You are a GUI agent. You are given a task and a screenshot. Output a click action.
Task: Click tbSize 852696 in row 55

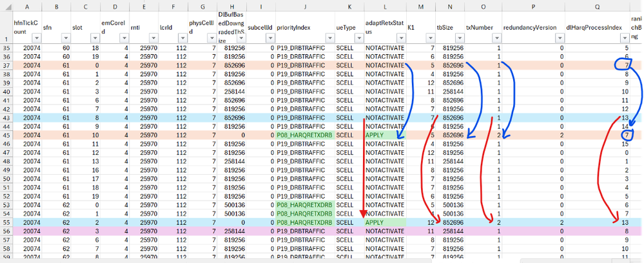(x=450, y=222)
